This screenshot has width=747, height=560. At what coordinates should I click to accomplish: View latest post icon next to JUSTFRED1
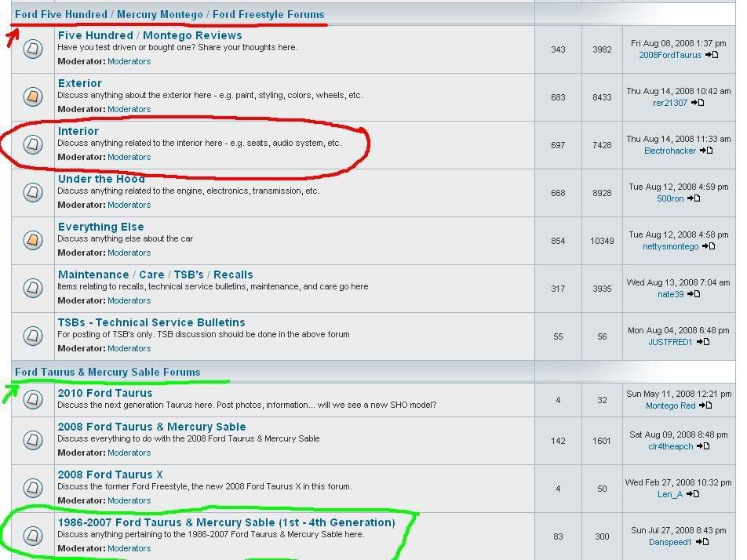coord(703,342)
